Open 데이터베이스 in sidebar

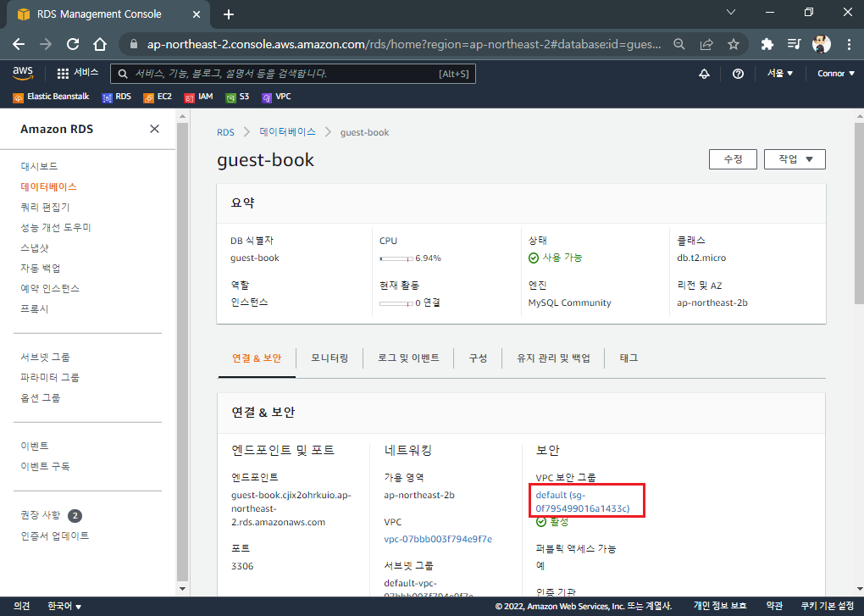coord(48,186)
